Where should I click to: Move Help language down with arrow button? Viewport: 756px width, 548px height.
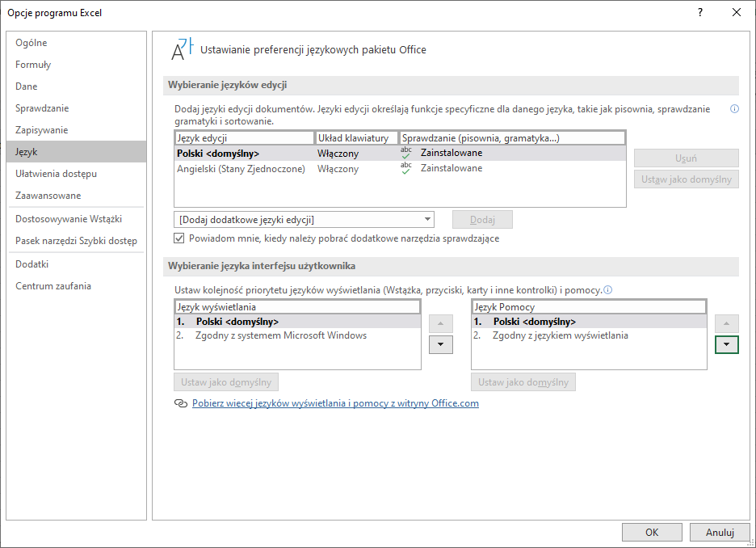[x=727, y=344]
